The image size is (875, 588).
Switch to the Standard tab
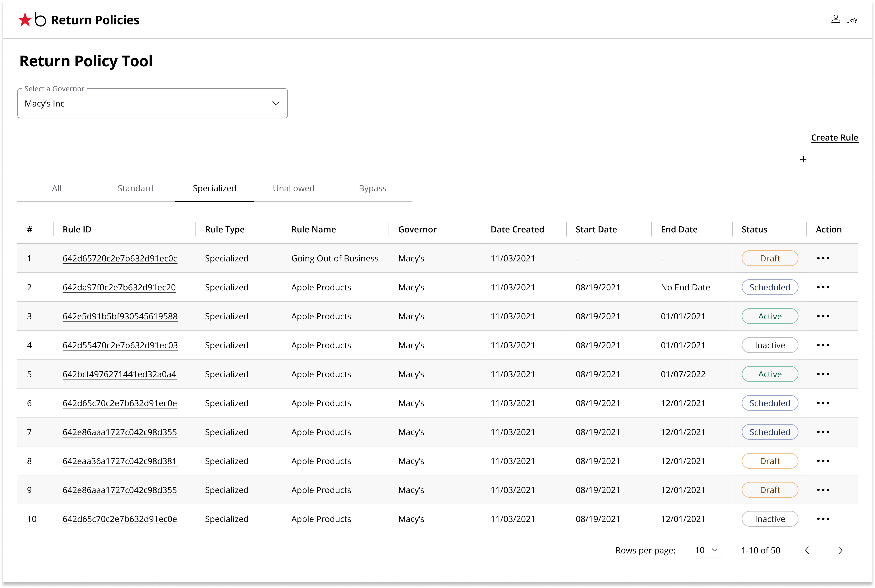(x=135, y=188)
